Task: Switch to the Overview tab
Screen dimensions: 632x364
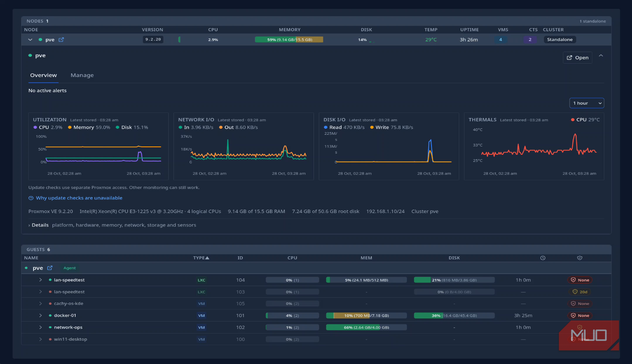Action: (44, 75)
